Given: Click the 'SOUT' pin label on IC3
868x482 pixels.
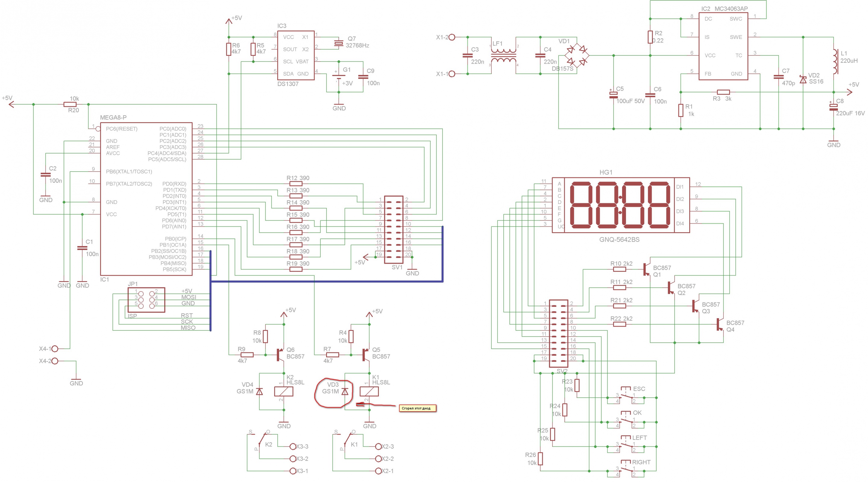Looking at the screenshot, I should (x=290, y=49).
